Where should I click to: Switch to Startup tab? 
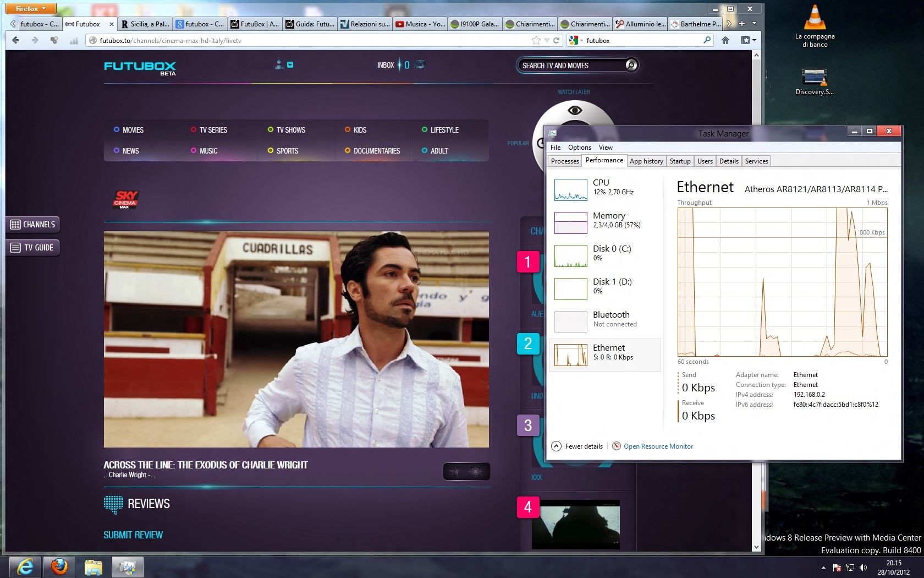coord(680,161)
